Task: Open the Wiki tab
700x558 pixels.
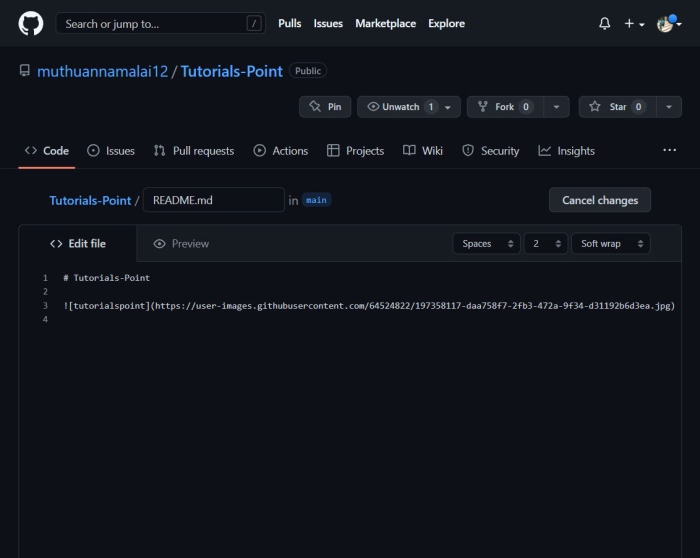Action: click(x=423, y=151)
